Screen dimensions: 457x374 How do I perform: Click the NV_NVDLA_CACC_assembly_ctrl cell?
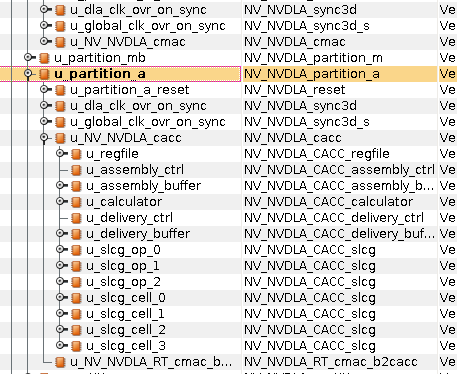(339, 170)
